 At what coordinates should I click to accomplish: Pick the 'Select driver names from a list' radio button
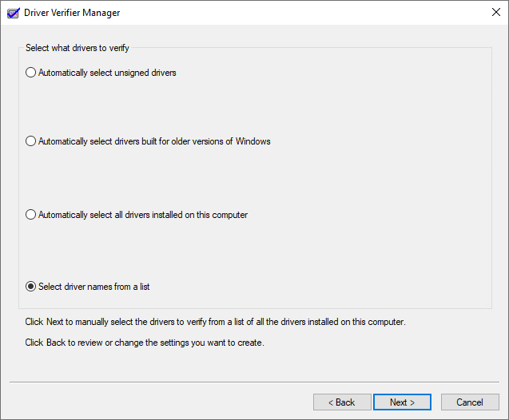click(x=31, y=287)
